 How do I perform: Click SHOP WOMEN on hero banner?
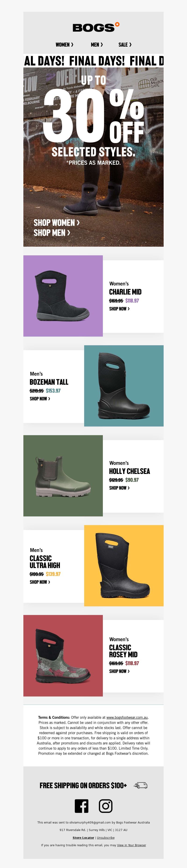57,222
